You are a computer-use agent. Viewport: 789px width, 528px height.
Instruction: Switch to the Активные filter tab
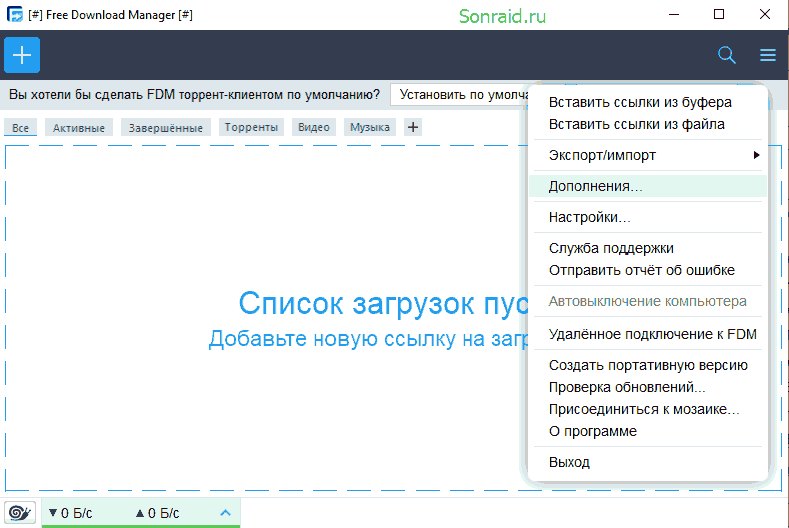pos(79,127)
